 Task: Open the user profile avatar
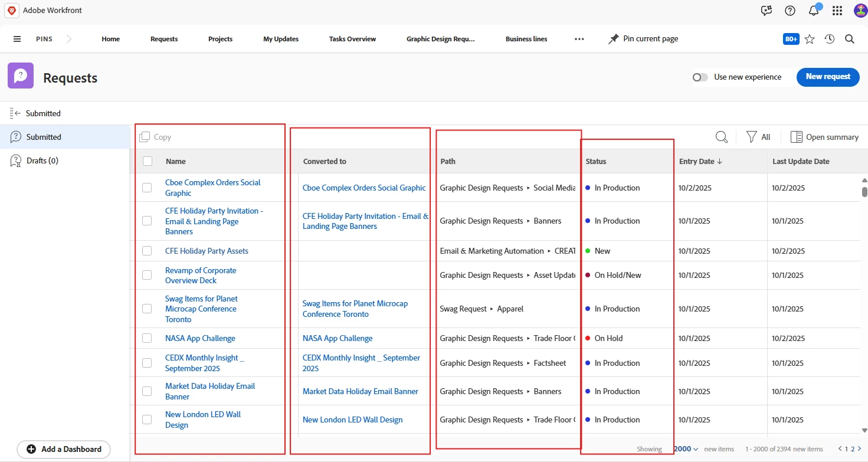pos(860,10)
